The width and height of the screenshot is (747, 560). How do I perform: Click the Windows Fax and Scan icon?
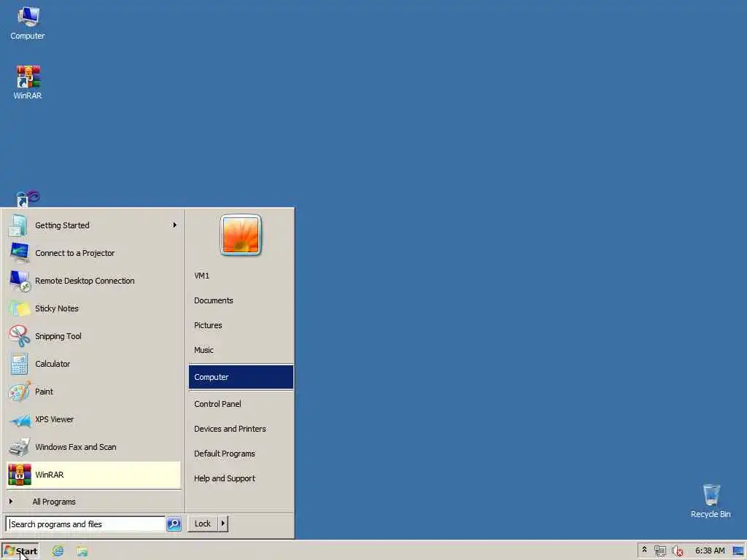pyautogui.click(x=20, y=447)
